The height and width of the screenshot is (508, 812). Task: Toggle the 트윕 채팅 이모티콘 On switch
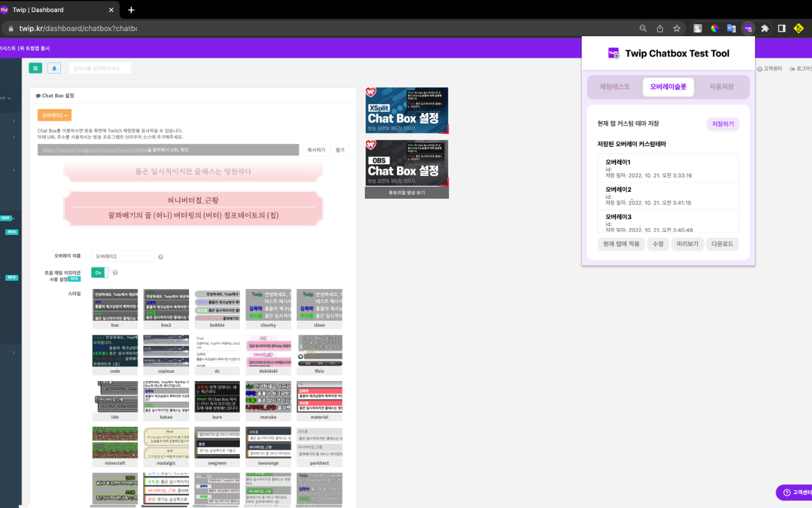100,272
